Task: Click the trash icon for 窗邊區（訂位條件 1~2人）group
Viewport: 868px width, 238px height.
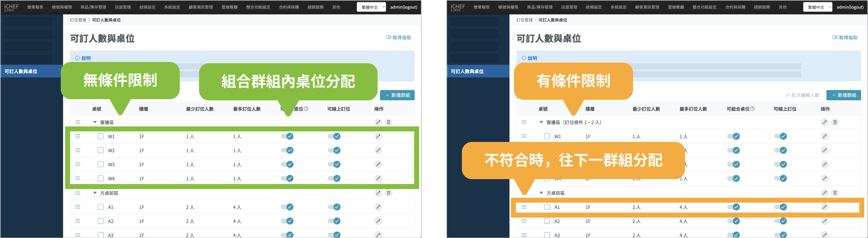Action: click(835, 122)
